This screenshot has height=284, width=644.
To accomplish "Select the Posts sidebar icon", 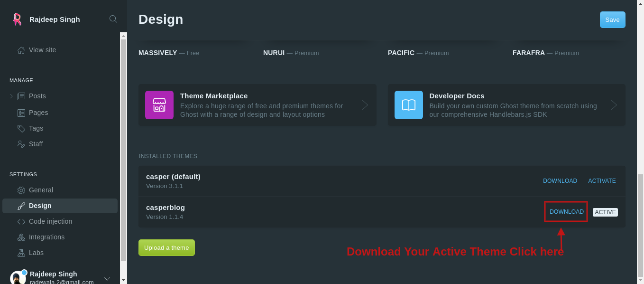I will click(21, 96).
